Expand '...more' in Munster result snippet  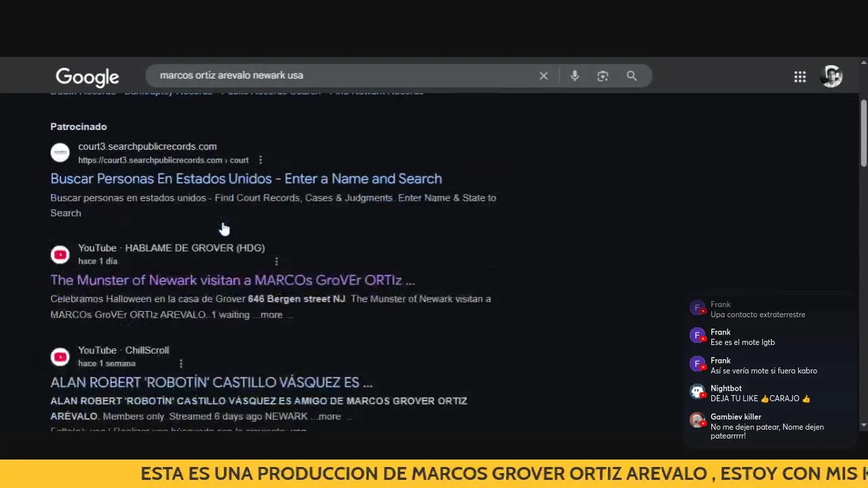[272, 314]
